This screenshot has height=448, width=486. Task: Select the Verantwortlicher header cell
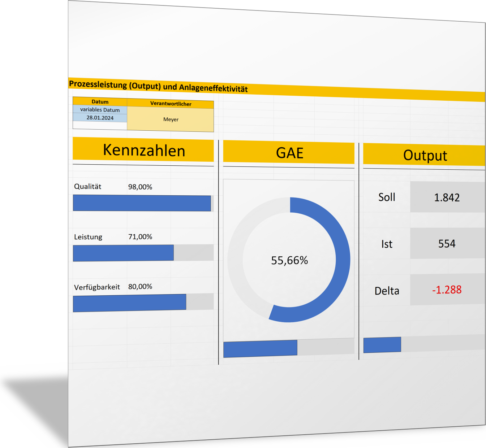pyautogui.click(x=171, y=104)
